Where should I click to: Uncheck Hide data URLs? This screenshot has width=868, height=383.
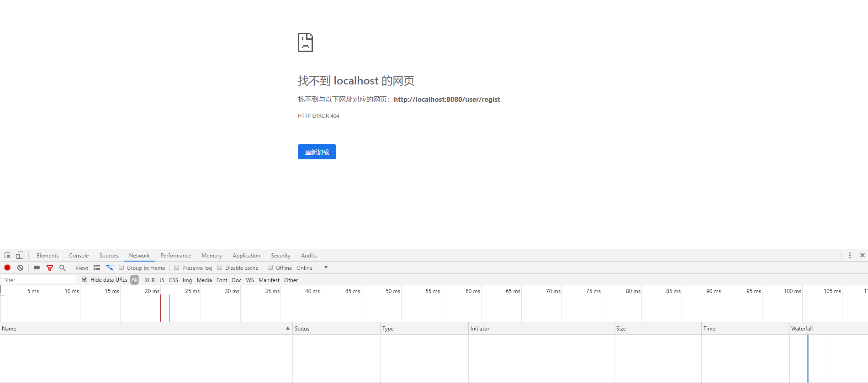coord(85,279)
